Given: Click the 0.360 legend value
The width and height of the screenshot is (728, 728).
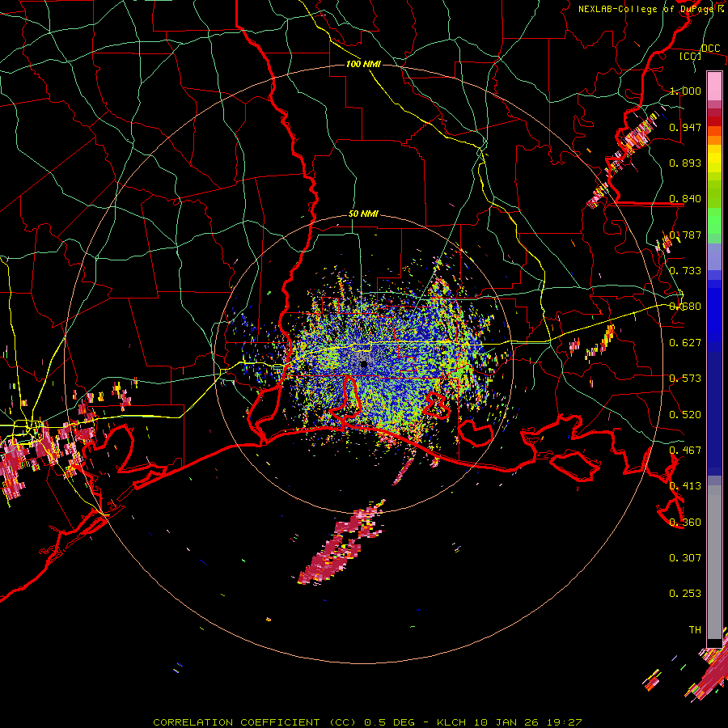Looking at the screenshot, I should pyautogui.click(x=685, y=523).
